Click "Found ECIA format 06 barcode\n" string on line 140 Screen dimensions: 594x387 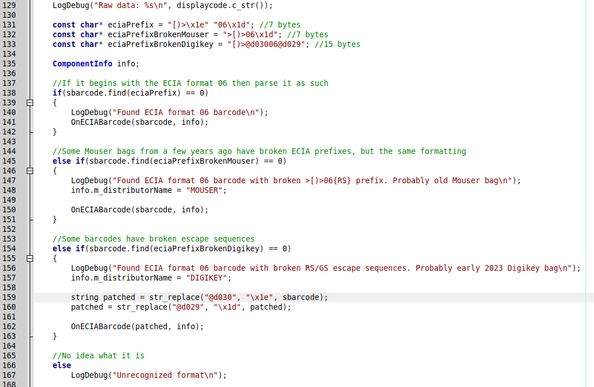(x=186, y=112)
